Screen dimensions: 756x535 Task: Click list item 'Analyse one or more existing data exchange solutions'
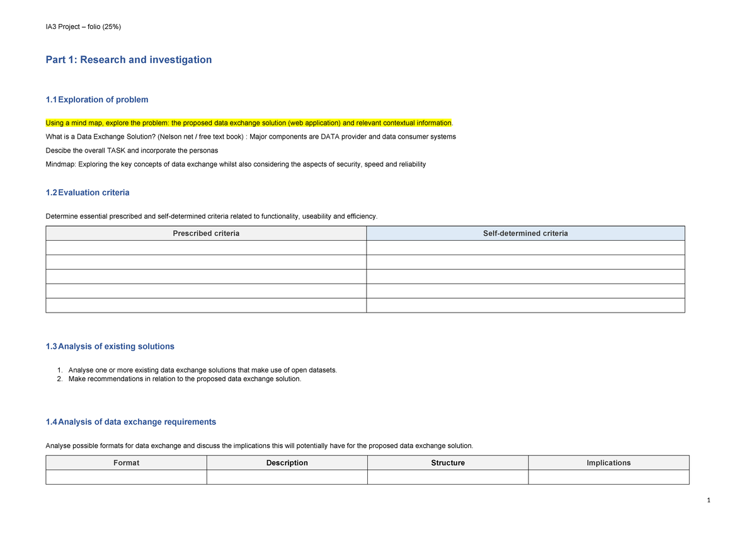coord(202,370)
